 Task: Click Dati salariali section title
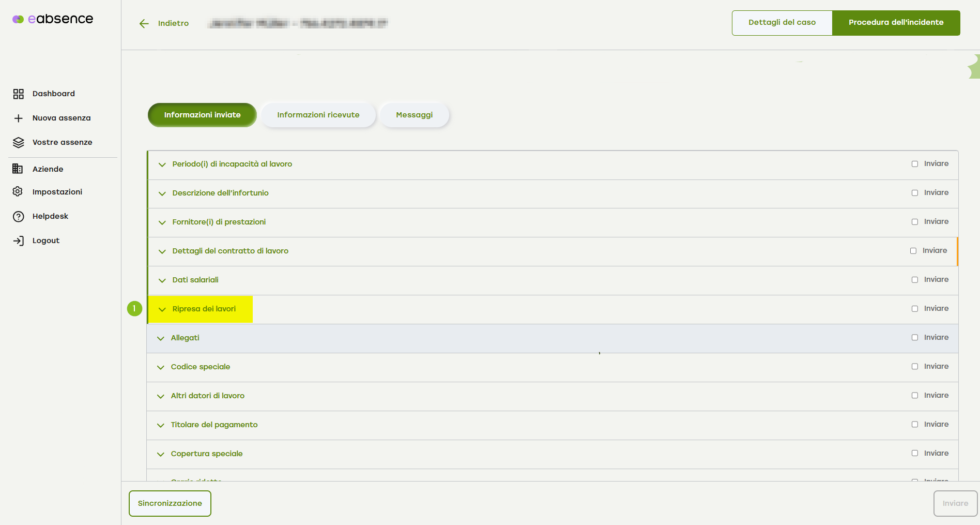click(195, 280)
